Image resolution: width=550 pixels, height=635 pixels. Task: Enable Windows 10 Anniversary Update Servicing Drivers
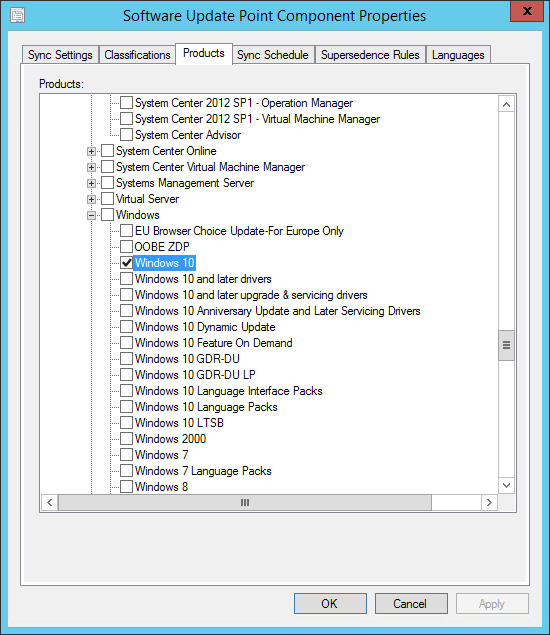126,311
